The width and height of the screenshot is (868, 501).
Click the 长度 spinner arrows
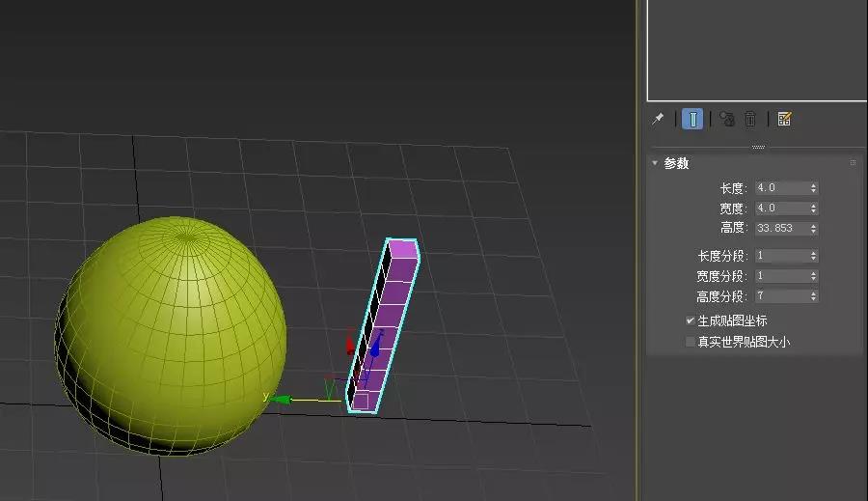point(813,188)
